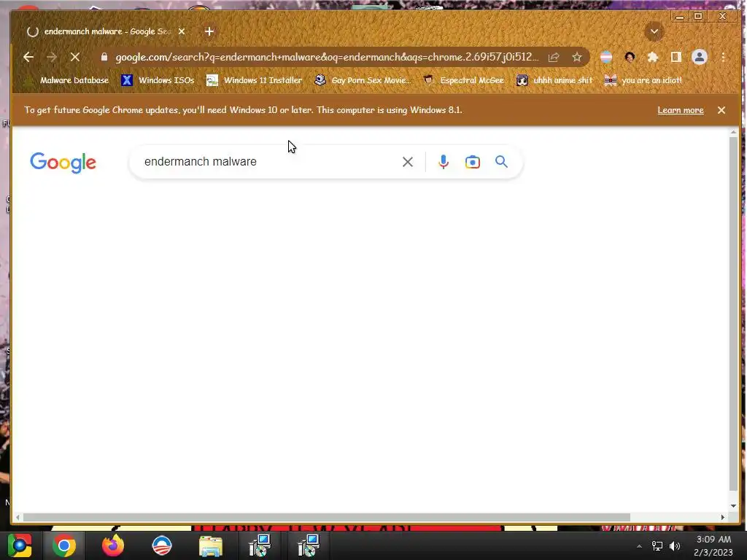This screenshot has width=747, height=560.
Task: Click the magnifier search button
Action: pyautogui.click(x=501, y=162)
